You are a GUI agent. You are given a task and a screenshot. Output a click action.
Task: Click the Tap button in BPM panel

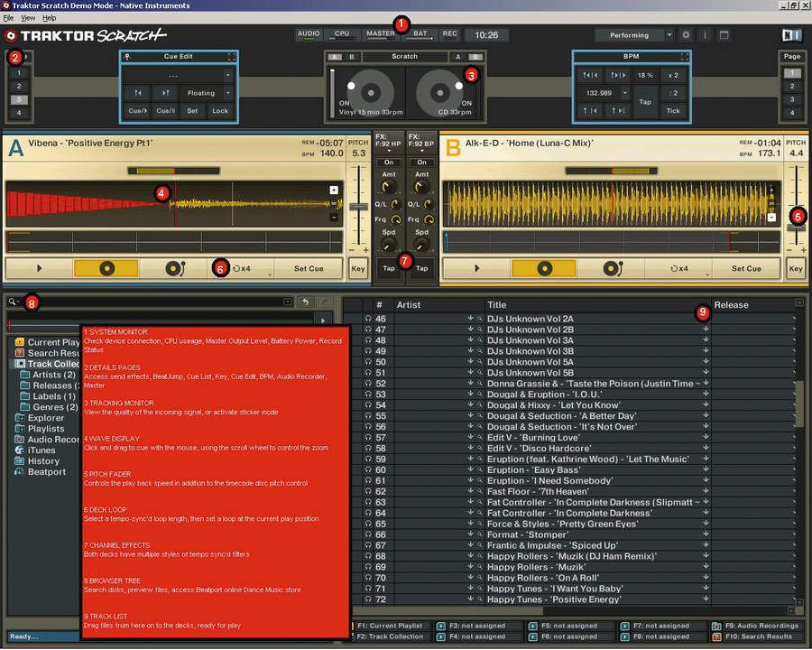[x=645, y=102]
